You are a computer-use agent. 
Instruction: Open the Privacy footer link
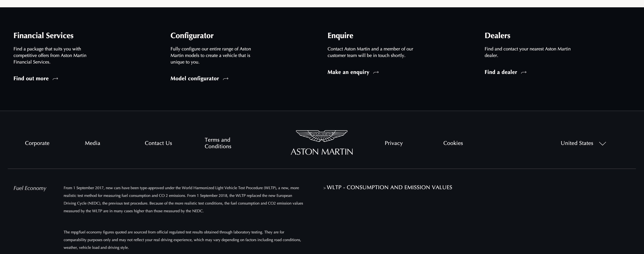pos(393,143)
